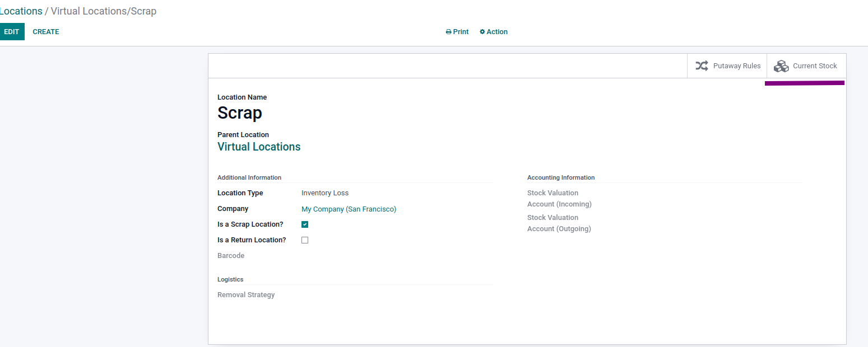Image resolution: width=868 pixels, height=347 pixels.
Task: Open the Action dropdown menu
Action: (494, 32)
